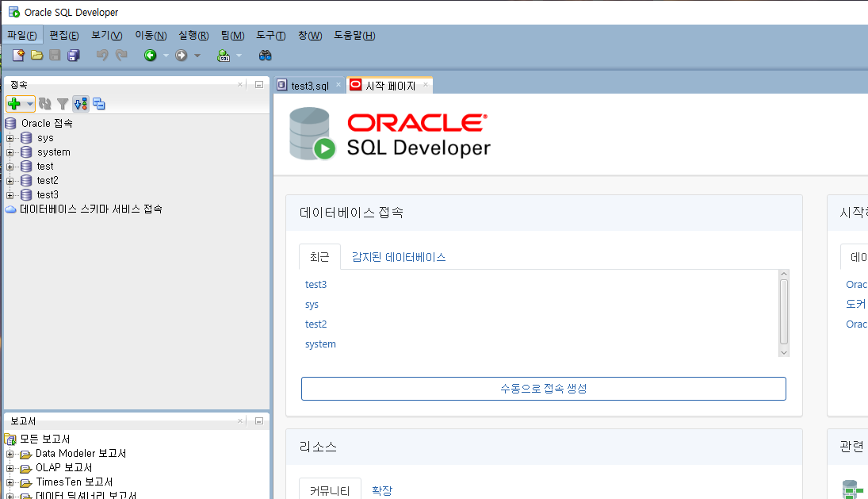Open the 팀(M) menu
The width and height of the screenshot is (868, 499).
pyautogui.click(x=232, y=36)
